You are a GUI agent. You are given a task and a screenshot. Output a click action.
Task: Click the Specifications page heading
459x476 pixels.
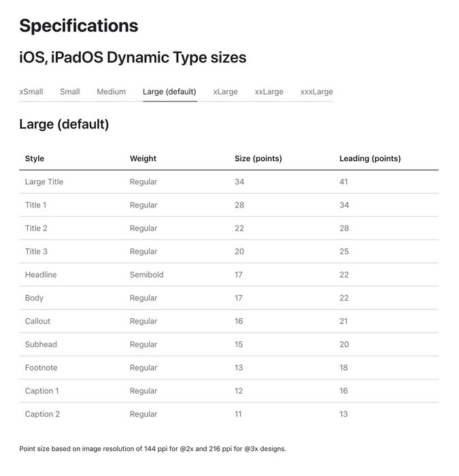tap(79, 26)
